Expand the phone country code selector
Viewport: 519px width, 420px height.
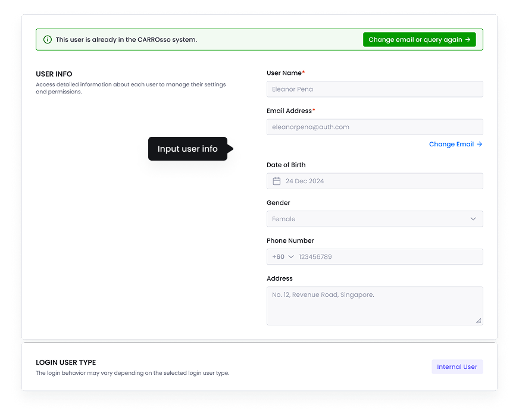282,256
